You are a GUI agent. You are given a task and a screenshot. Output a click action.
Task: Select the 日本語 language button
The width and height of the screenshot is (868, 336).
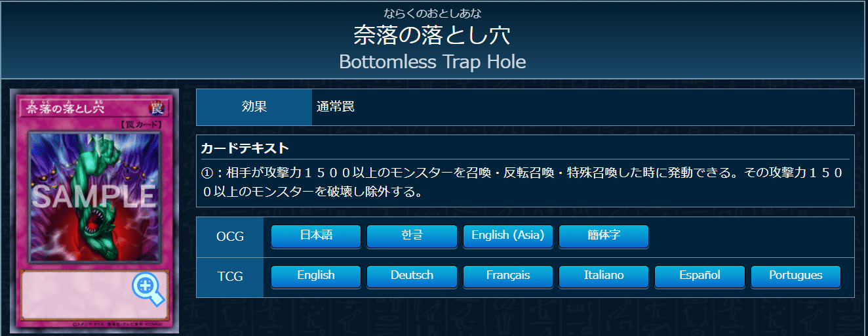coord(316,236)
